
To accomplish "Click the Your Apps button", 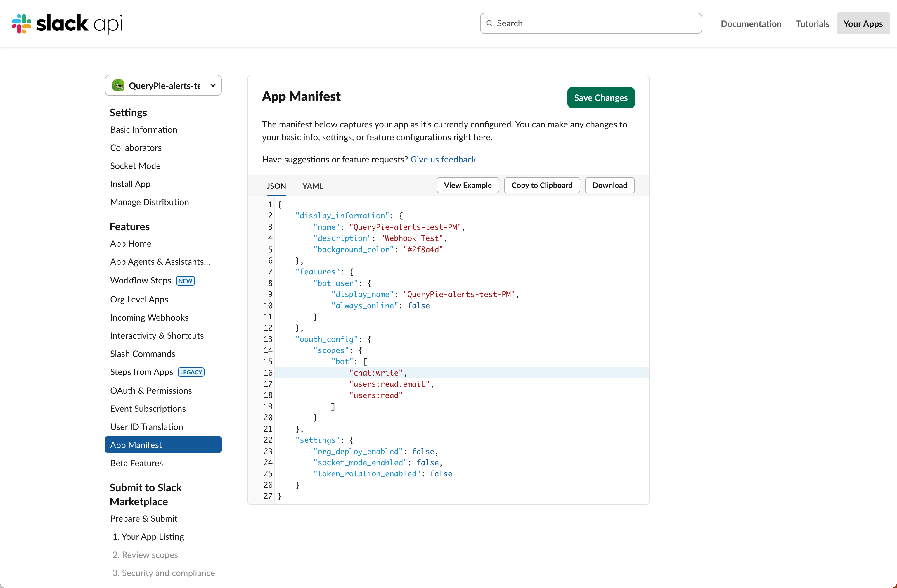I will (863, 23).
